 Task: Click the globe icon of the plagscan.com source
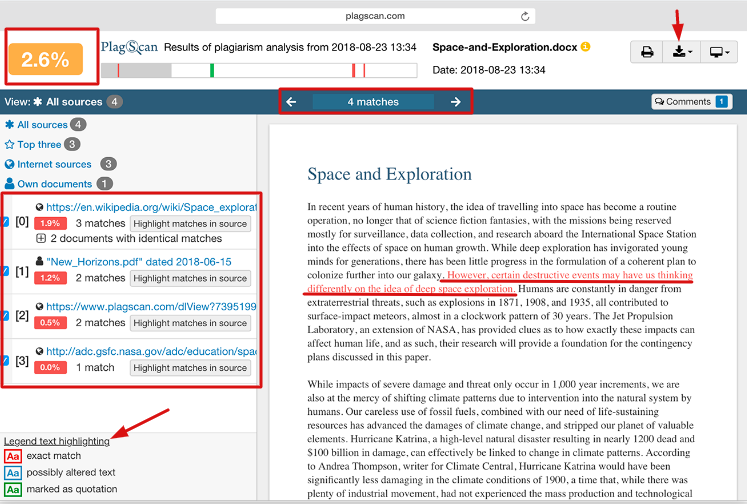click(x=40, y=306)
